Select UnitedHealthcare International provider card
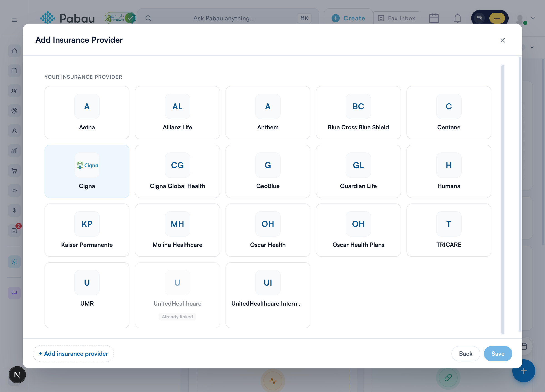The width and height of the screenshot is (545, 392). click(x=268, y=295)
